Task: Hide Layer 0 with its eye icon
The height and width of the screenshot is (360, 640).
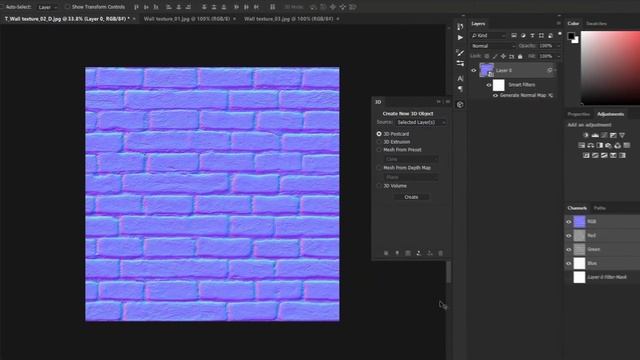Action: (x=474, y=71)
